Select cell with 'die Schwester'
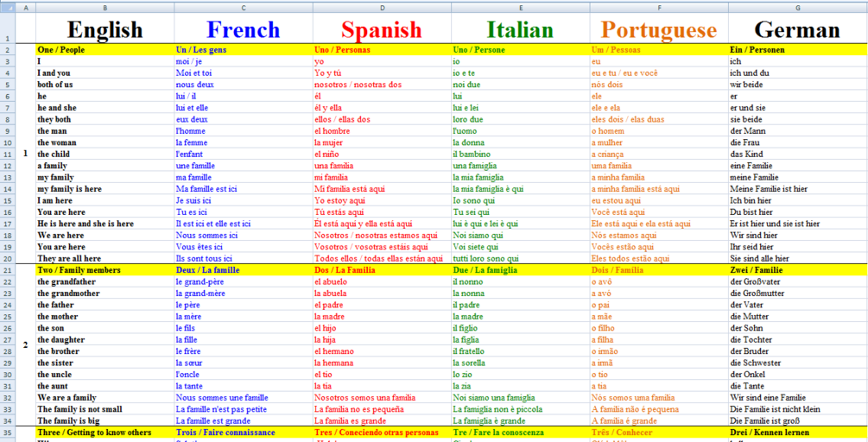 (798, 363)
